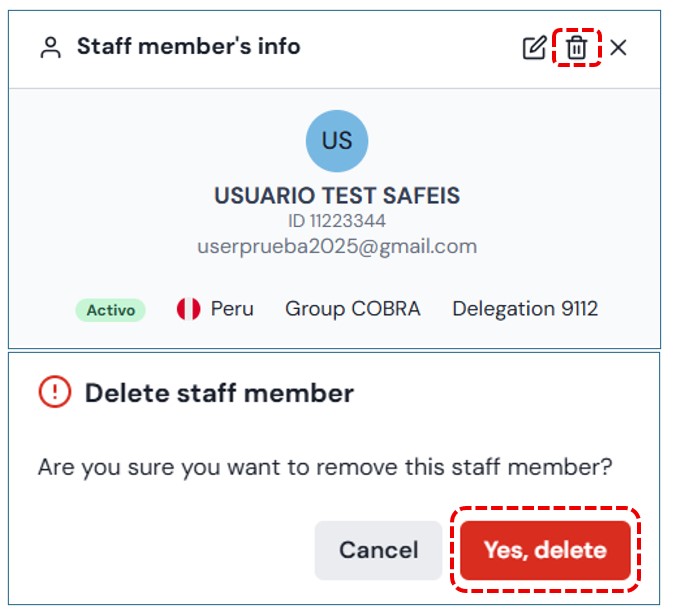
Task: Click the Delegation 9112 label
Action: click(525, 309)
